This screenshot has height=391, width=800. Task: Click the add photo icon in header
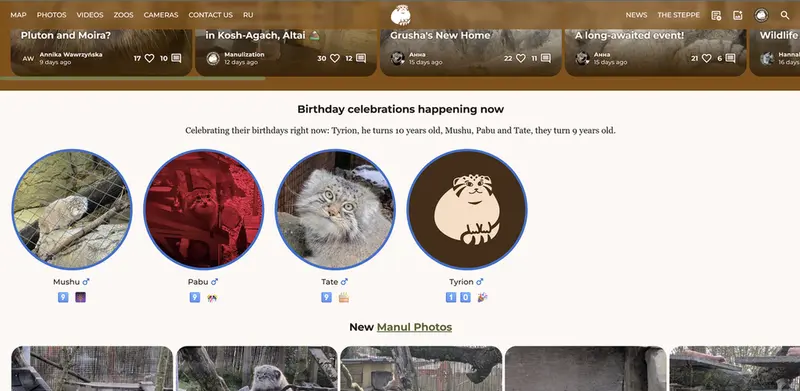[x=738, y=15]
